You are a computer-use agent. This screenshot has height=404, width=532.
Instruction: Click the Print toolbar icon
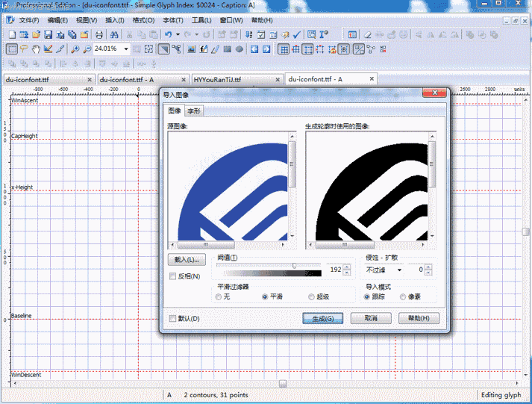(x=98, y=34)
